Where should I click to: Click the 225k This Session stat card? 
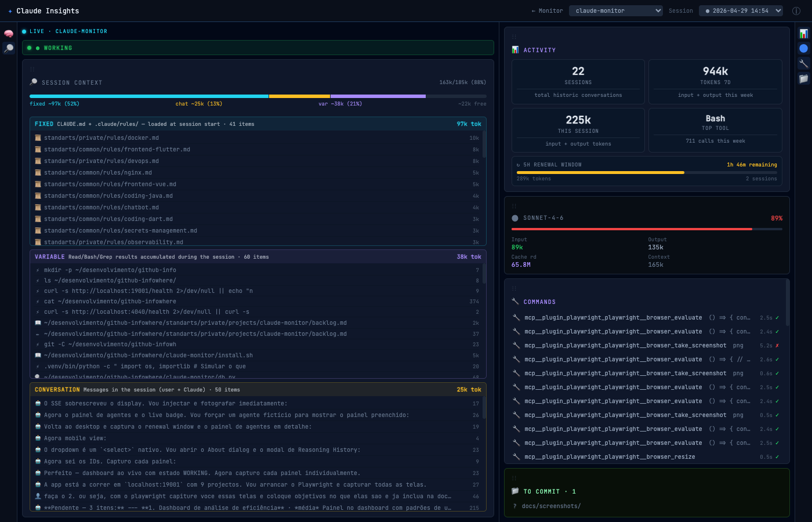[578, 130]
